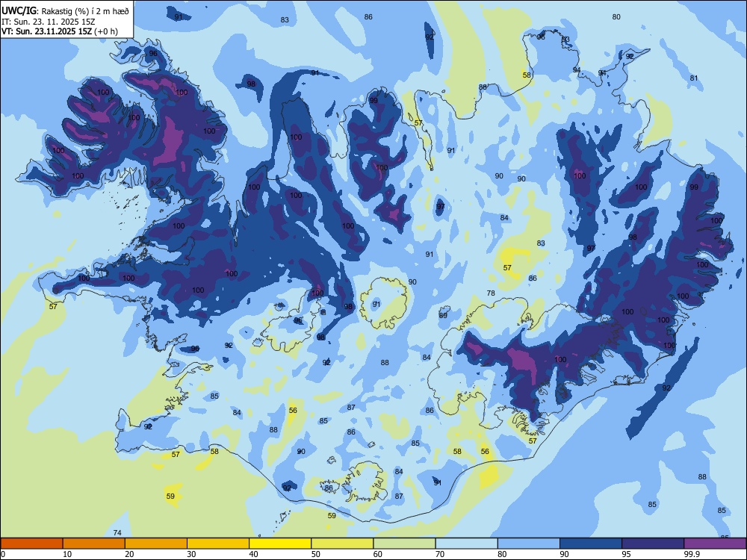The width and height of the screenshot is (747, 560).
Task: Click the 70–80 pale blue legend swatch
Action: pyautogui.click(x=466, y=544)
